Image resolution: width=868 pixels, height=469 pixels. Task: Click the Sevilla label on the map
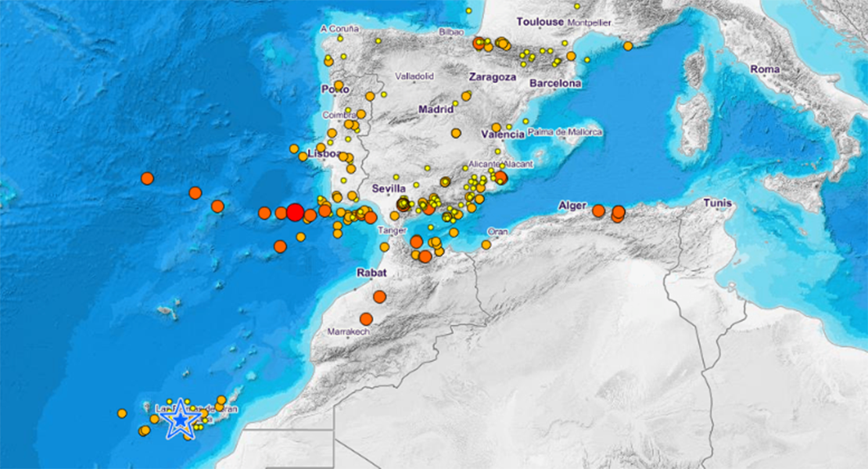[x=389, y=188]
